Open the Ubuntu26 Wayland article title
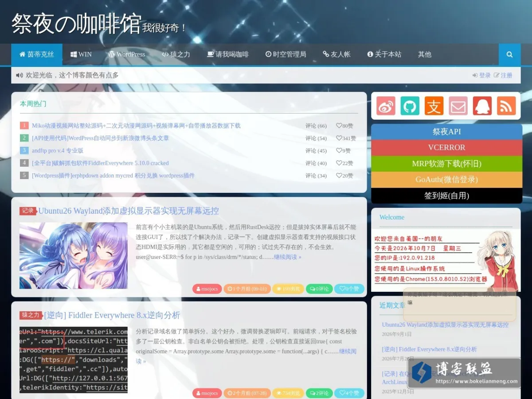 [129, 211]
